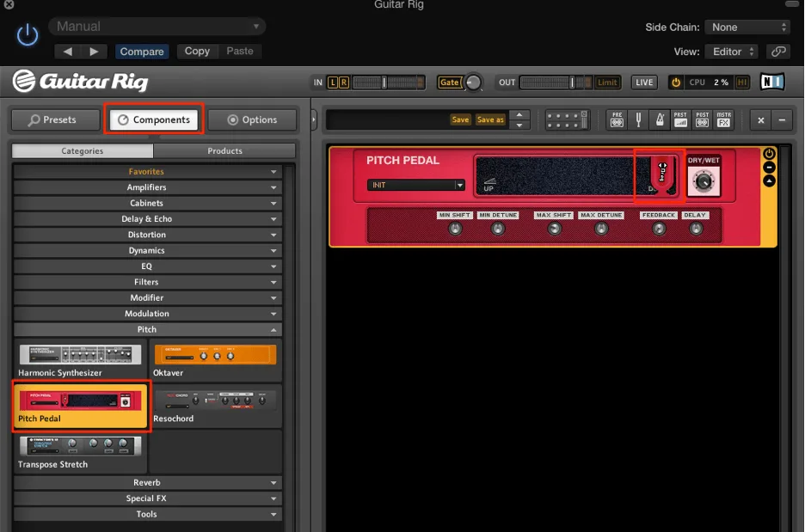
Task: Select the Pitch Pedal component
Action: pyautogui.click(x=81, y=407)
